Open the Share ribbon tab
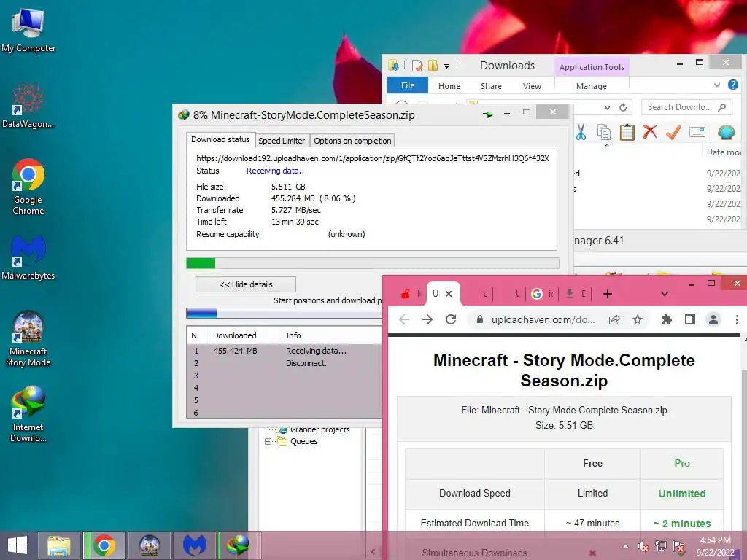Image resolution: width=747 pixels, height=560 pixels. pos(491,86)
